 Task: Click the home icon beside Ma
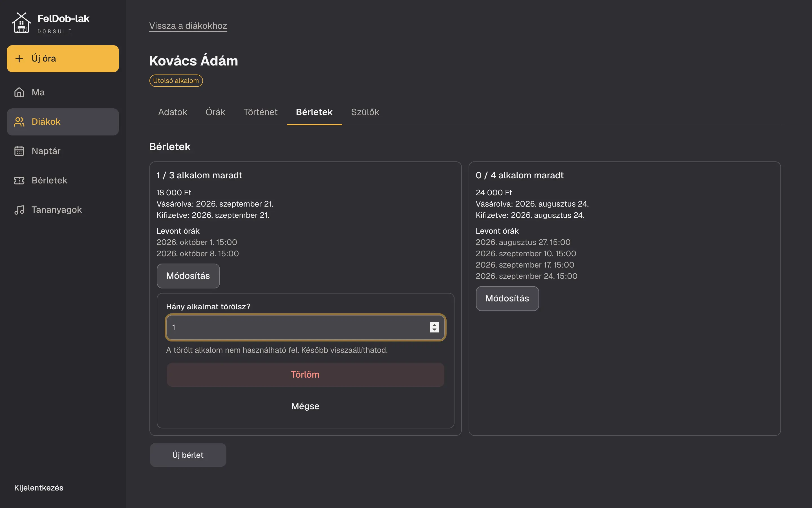[19, 92]
